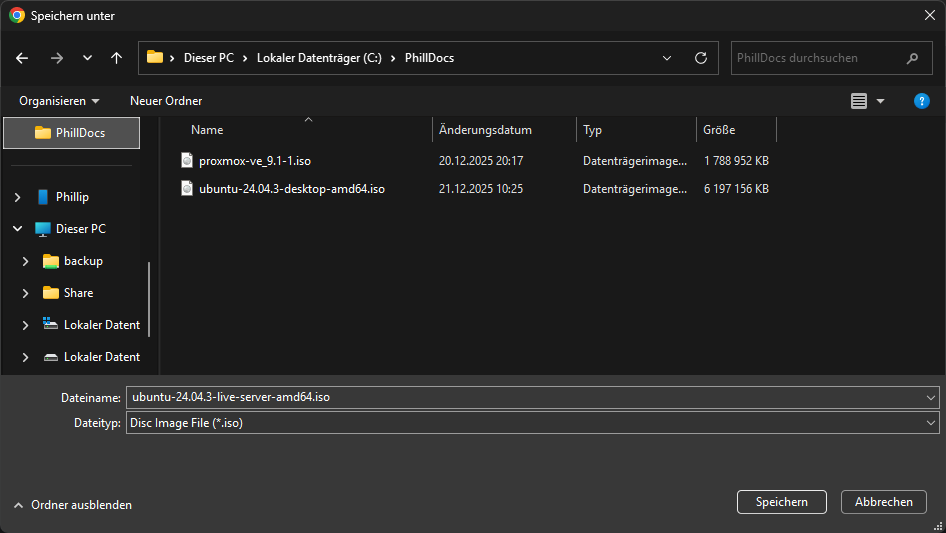Open the 'Organisieren' menu

pyautogui.click(x=59, y=101)
